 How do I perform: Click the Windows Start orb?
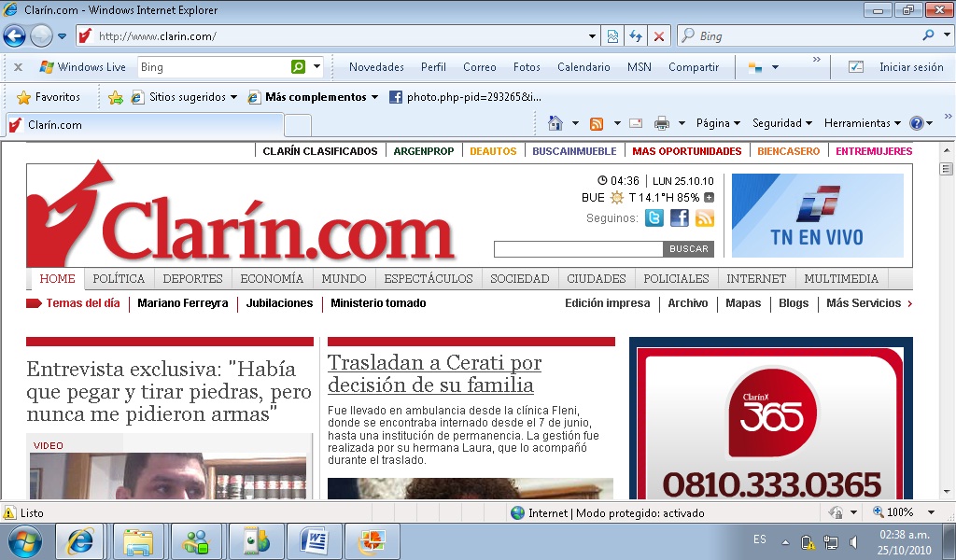(x=24, y=541)
